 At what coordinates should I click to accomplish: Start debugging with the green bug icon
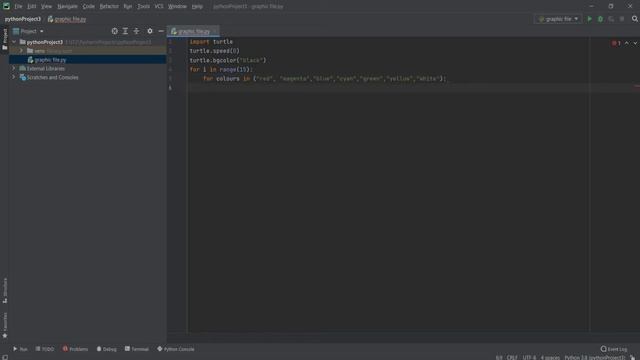tap(600, 19)
